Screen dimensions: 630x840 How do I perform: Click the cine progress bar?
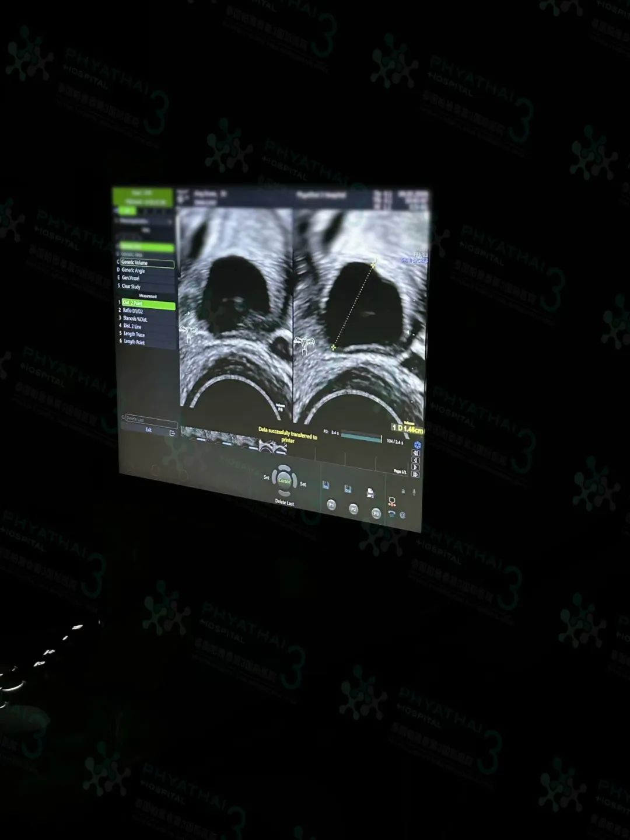coord(362,436)
